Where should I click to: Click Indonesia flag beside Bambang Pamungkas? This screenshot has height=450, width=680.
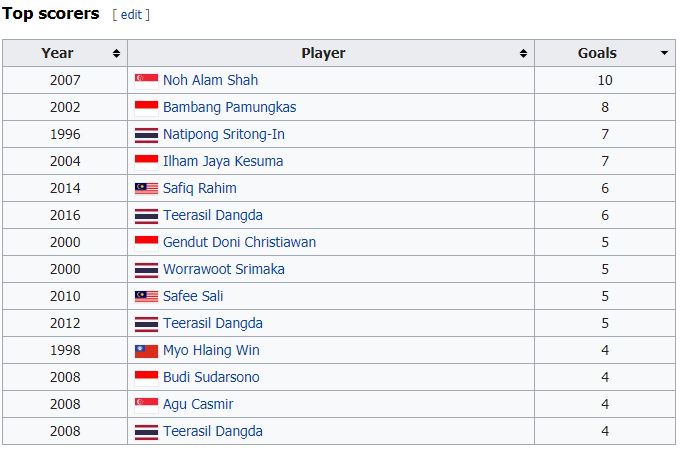coord(146,107)
